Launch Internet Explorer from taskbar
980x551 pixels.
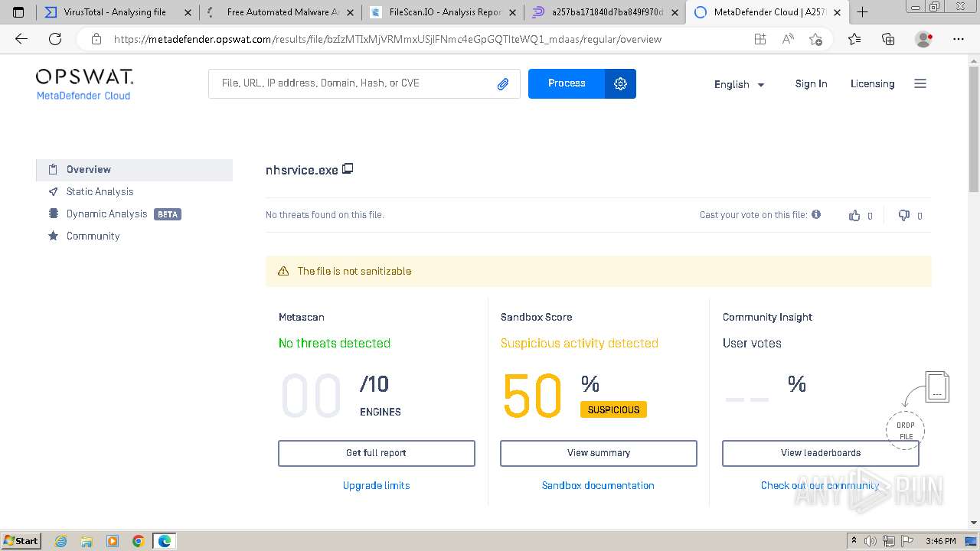[60, 541]
